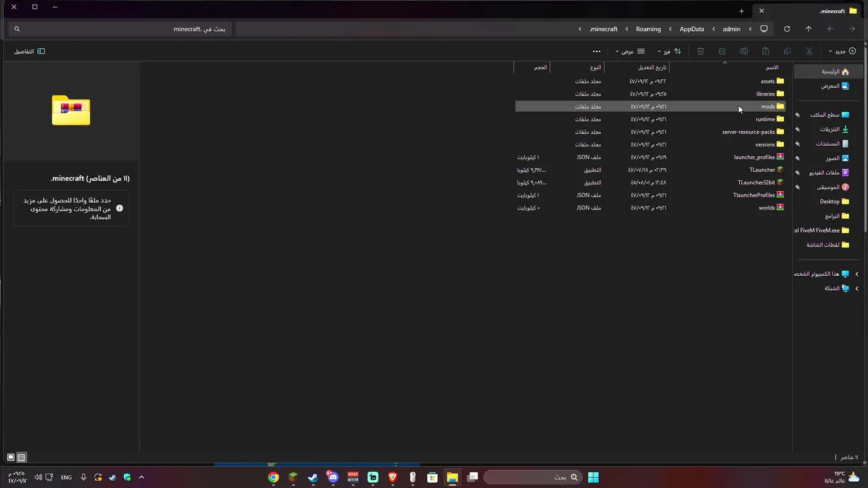Switch to details list view icon
868x488 pixels.
click(21, 457)
